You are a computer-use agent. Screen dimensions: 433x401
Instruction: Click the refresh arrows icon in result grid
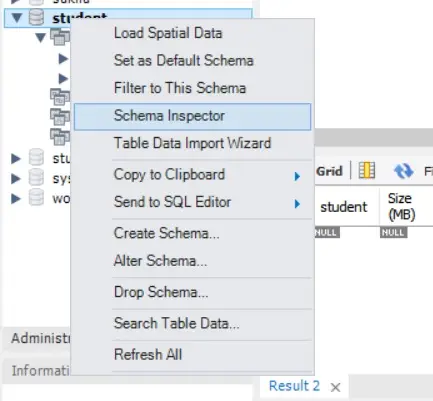(404, 171)
